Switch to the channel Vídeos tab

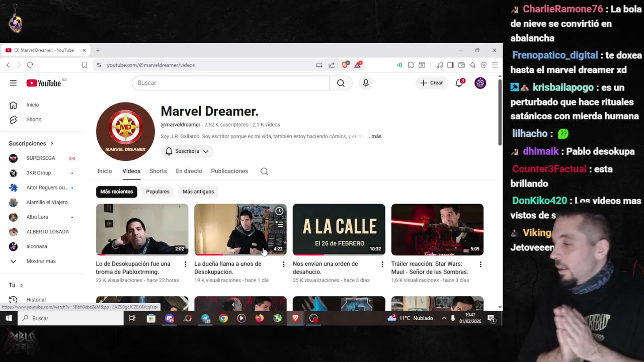tap(131, 171)
